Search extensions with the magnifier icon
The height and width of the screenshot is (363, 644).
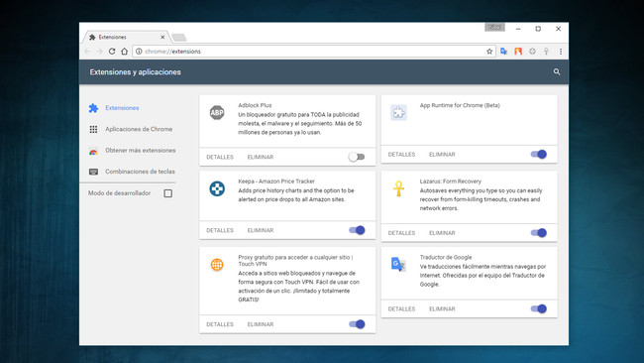(x=557, y=72)
